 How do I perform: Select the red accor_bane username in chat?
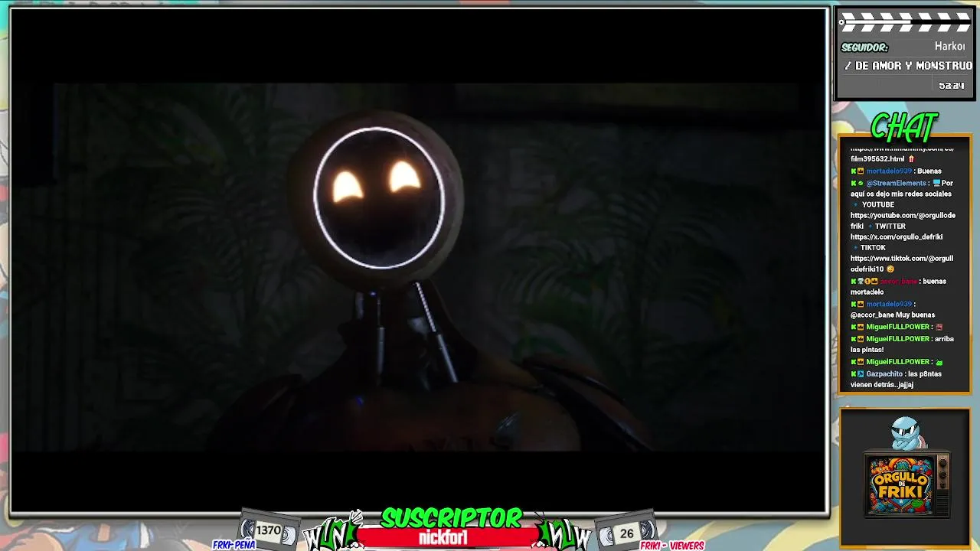pos(898,281)
